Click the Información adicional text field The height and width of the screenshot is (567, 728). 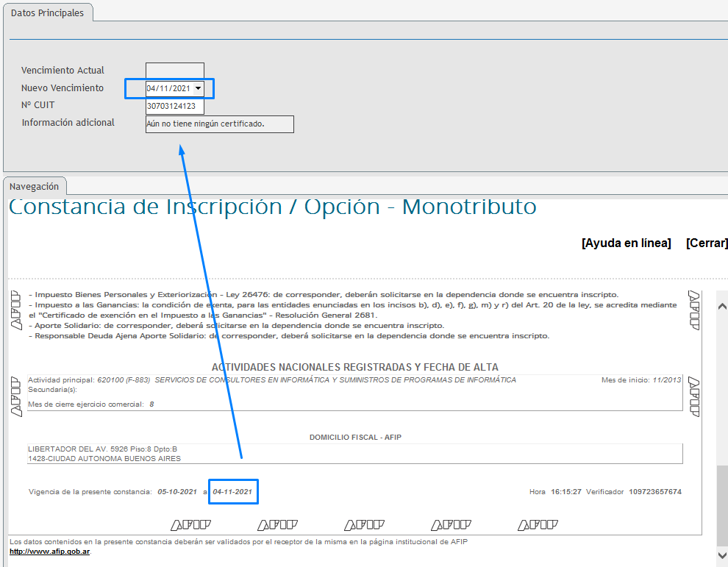[220, 124]
